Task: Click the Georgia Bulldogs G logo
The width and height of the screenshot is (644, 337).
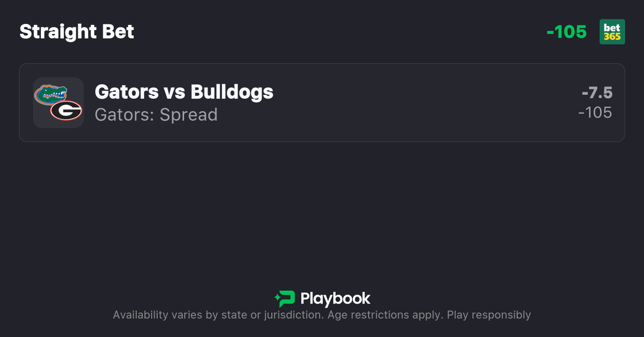Action: pos(66,110)
